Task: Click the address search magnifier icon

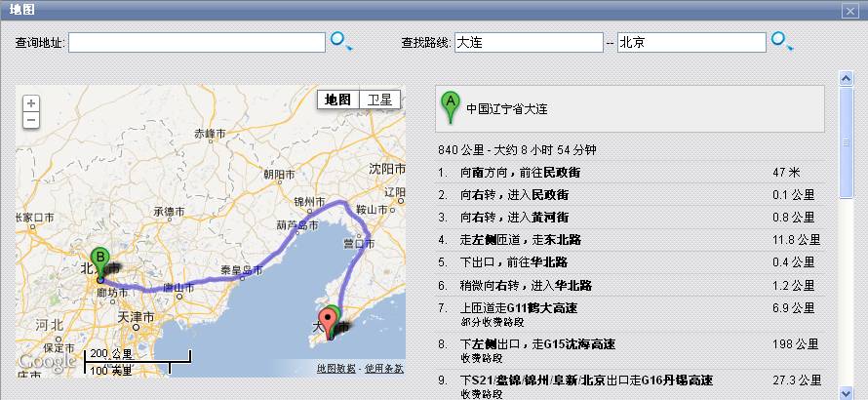Action: tap(339, 41)
